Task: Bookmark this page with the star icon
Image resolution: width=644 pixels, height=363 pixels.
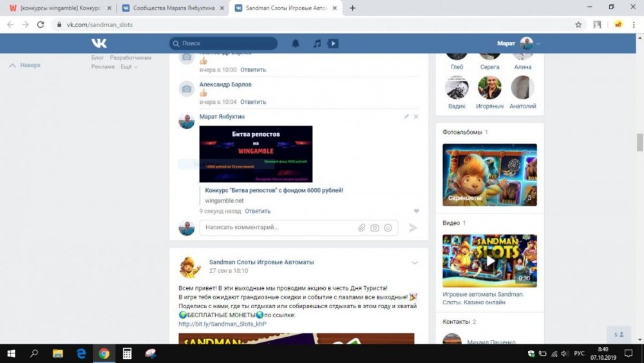Action: [x=578, y=25]
